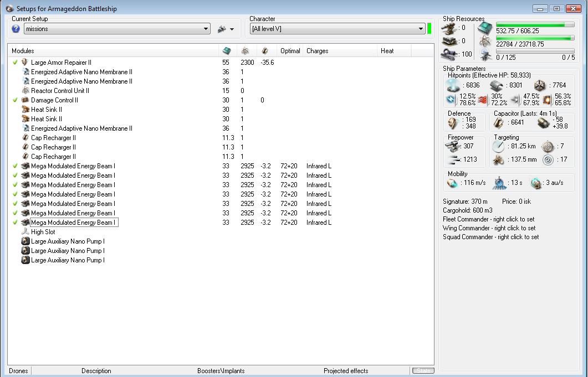Viewport: 588px width, 377px height.
Task: Click the Heat column header
Action: pyautogui.click(x=394, y=51)
